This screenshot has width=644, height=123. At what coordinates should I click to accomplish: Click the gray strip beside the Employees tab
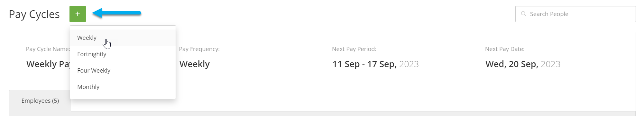click(353, 113)
